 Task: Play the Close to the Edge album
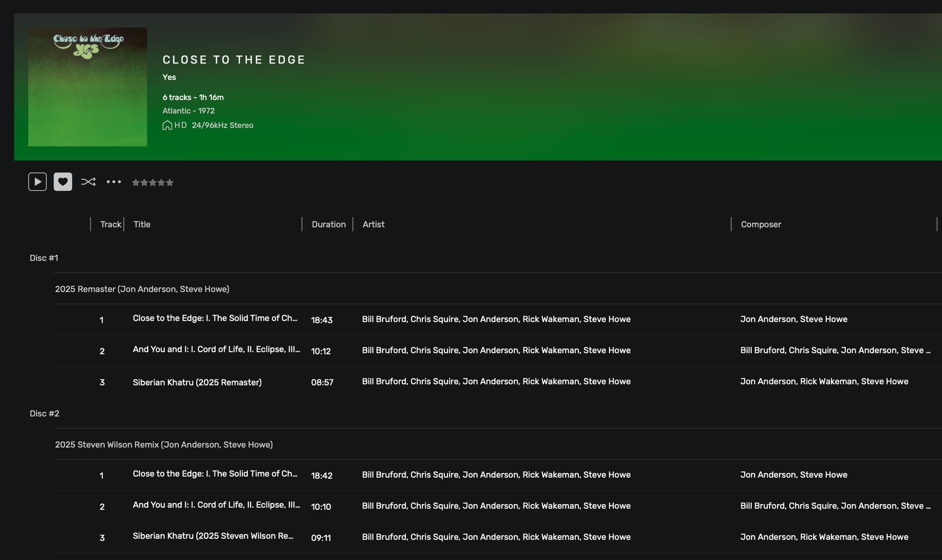point(37,182)
